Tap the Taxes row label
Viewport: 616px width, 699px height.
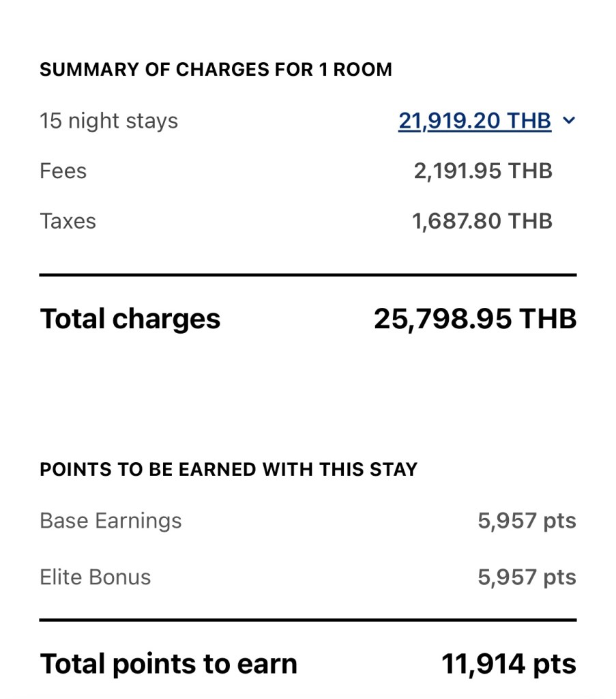pyautogui.click(x=68, y=221)
